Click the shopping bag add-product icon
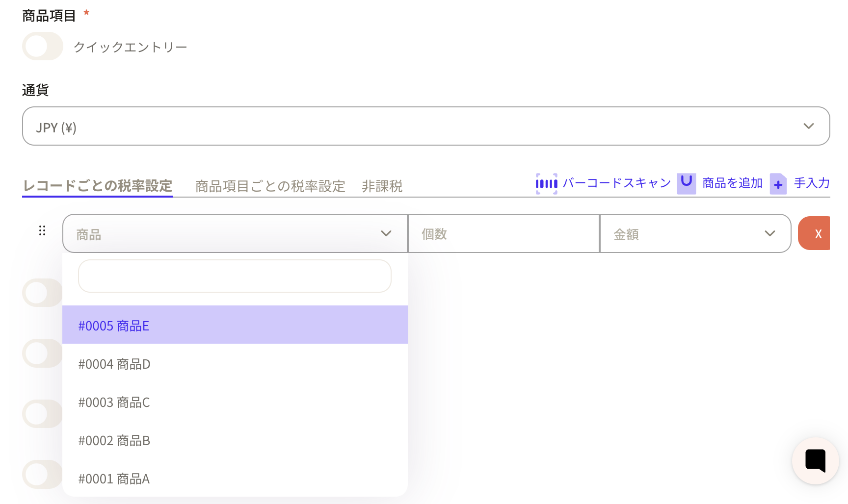The height and width of the screenshot is (504, 848). [686, 184]
